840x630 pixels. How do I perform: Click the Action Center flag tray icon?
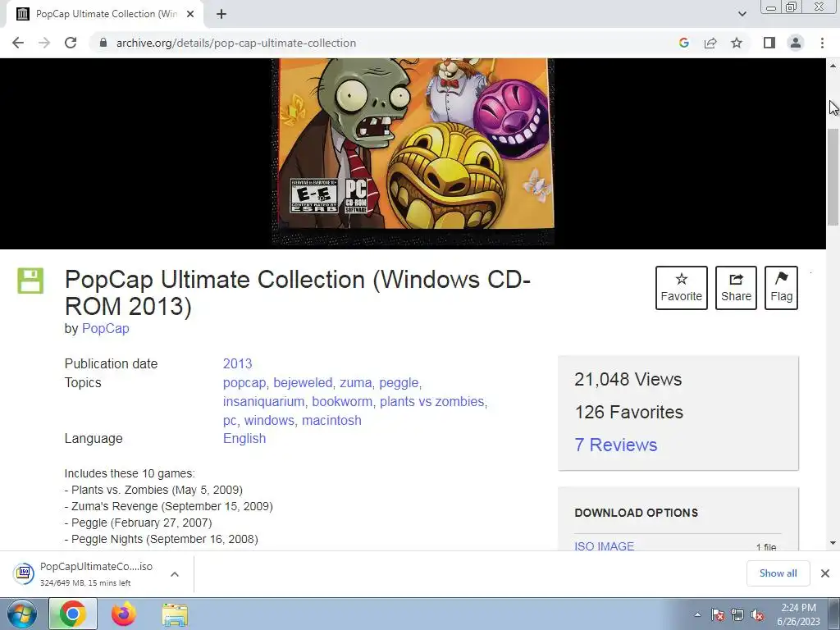coord(718,615)
